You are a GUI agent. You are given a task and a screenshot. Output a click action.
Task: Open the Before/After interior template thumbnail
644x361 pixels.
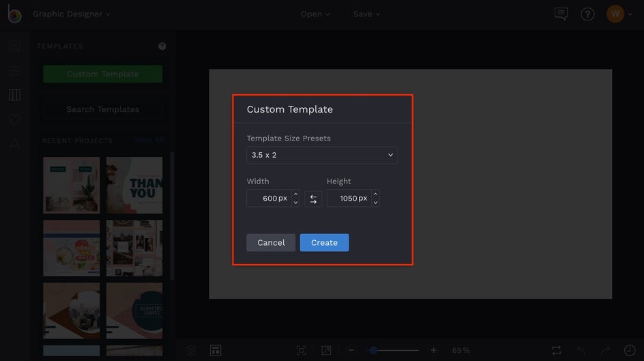[72, 185]
